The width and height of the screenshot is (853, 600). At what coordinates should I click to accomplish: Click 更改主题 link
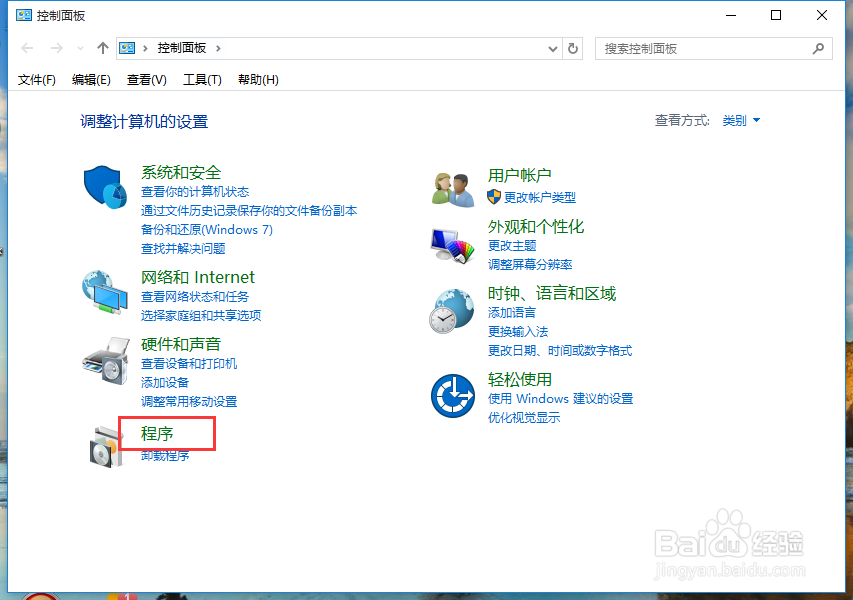(x=512, y=245)
